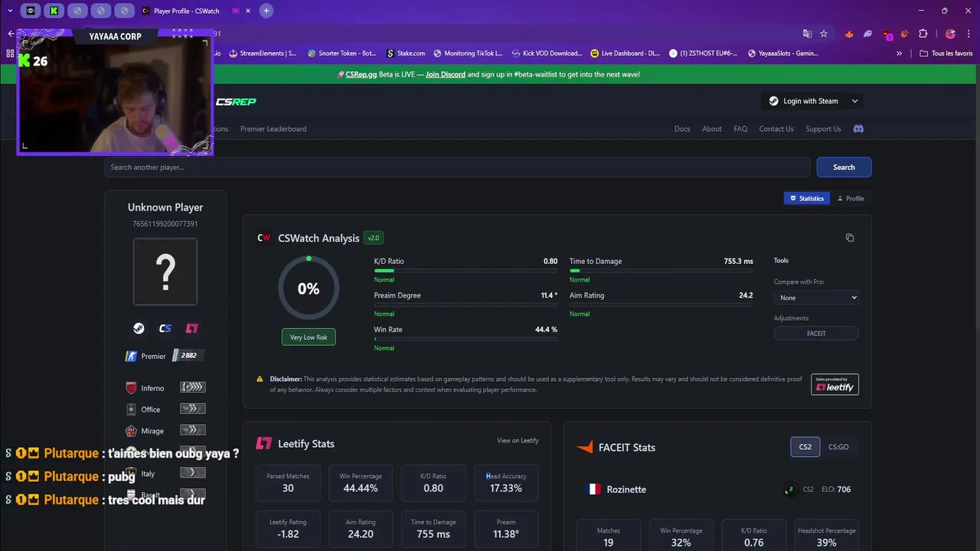Click the Premier 2882 rating badge

click(x=188, y=355)
